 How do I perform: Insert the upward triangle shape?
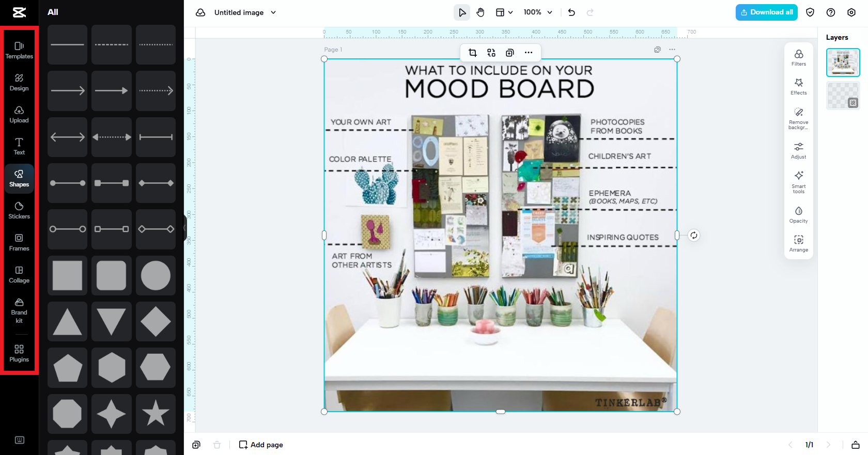(67, 322)
